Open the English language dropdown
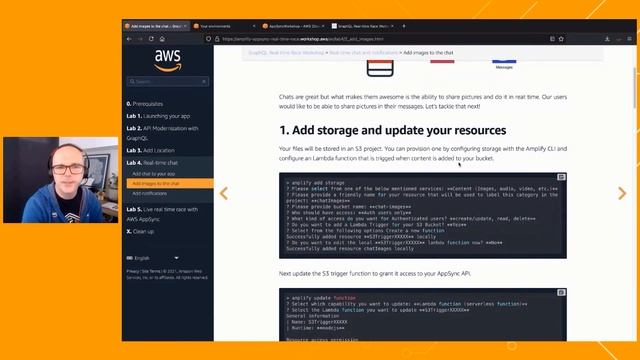640x360 pixels. [153, 258]
